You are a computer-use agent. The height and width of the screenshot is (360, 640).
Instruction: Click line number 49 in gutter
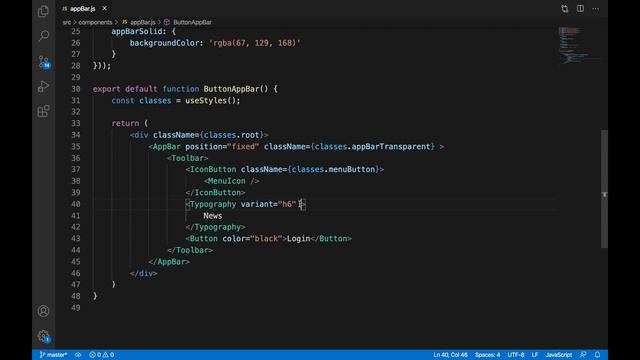(76, 308)
